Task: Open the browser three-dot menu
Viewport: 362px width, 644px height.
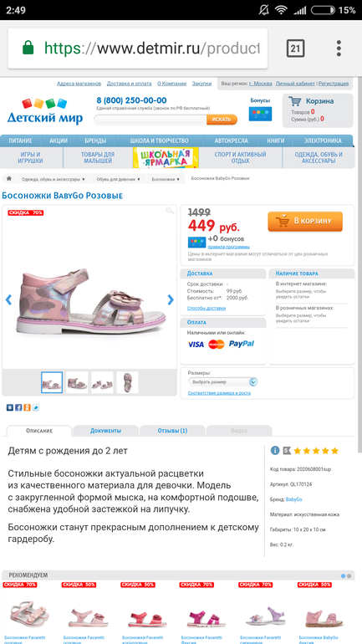Action: pyautogui.click(x=339, y=49)
